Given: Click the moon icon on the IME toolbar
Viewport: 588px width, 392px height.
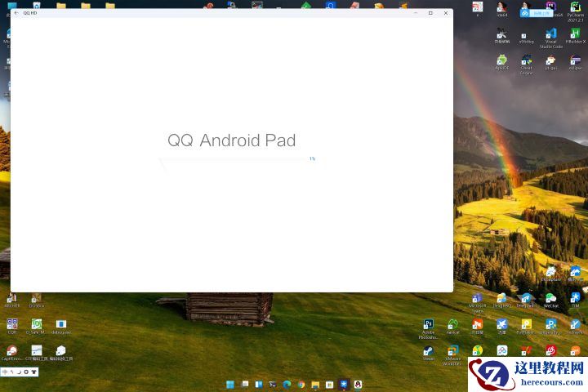Looking at the screenshot, I should (19, 372).
